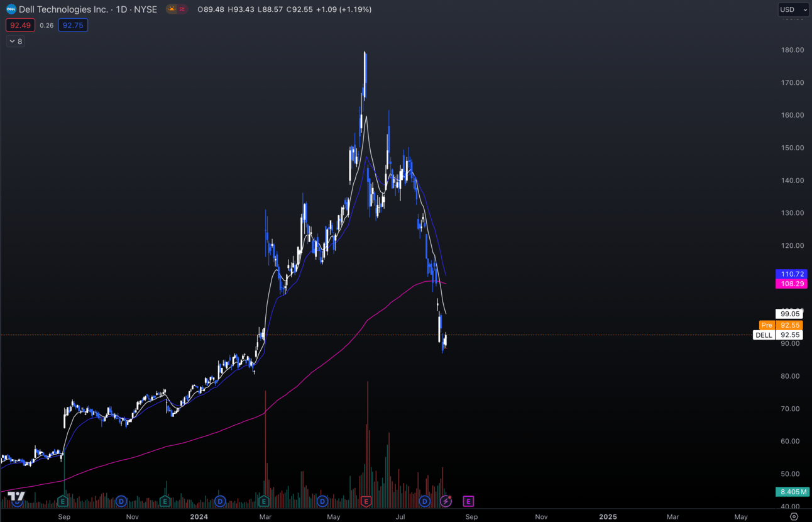
Task: Click 60.00 on the price scale
Action: click(x=790, y=441)
